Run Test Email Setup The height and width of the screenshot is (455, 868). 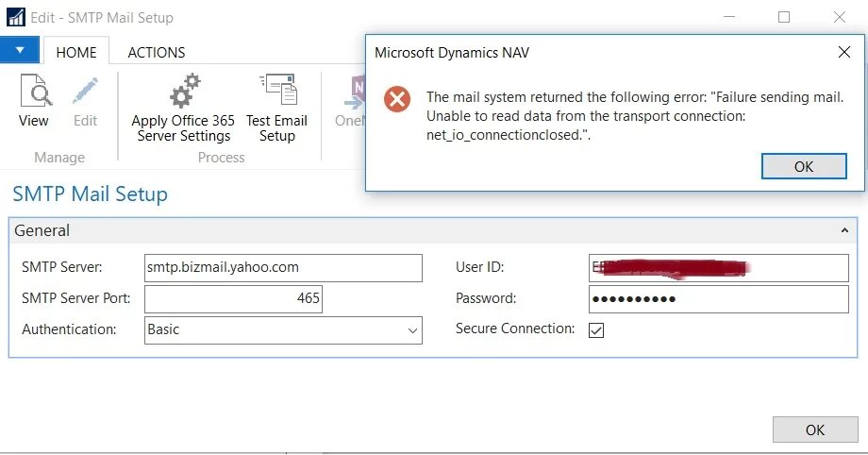click(x=276, y=108)
